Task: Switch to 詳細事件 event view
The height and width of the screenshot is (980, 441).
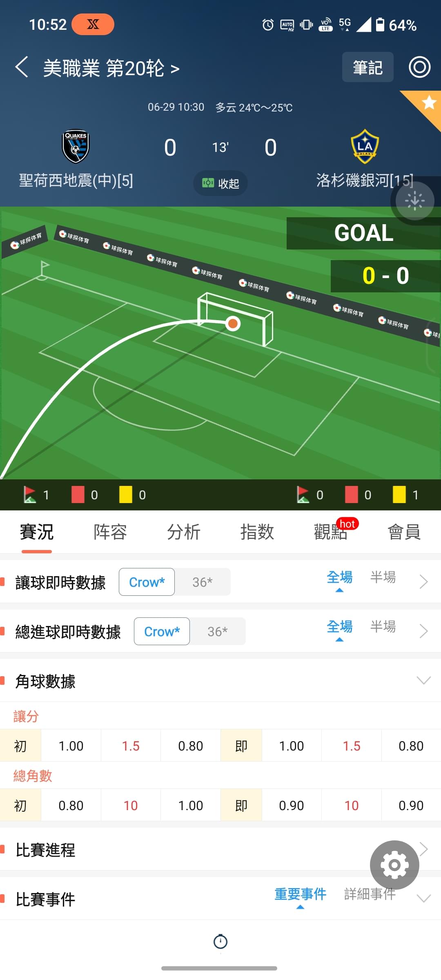Action: (x=370, y=894)
